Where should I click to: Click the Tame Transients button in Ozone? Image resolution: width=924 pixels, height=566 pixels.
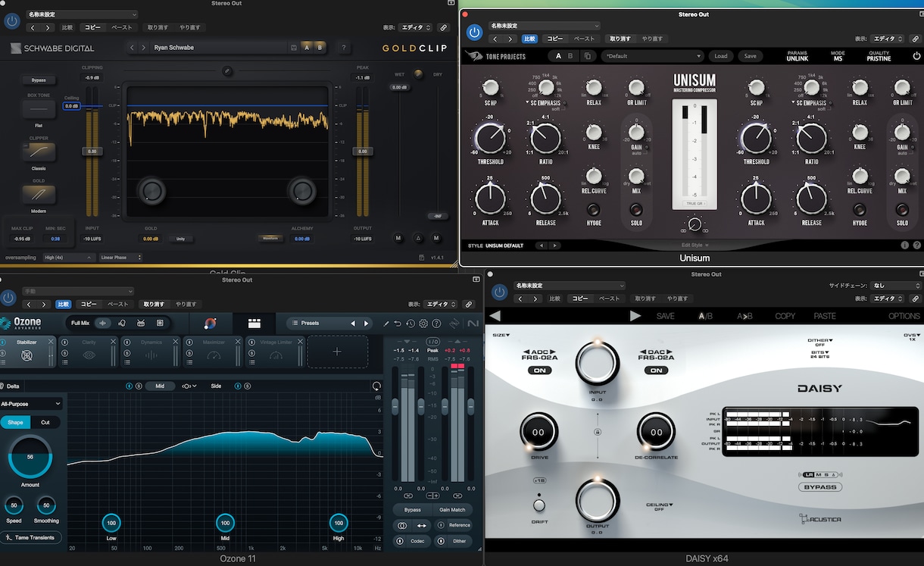[30, 538]
